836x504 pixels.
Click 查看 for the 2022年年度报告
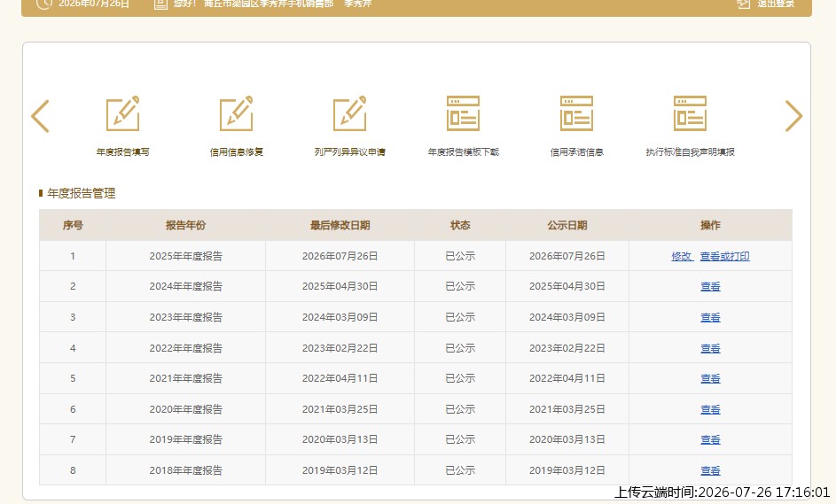point(710,348)
